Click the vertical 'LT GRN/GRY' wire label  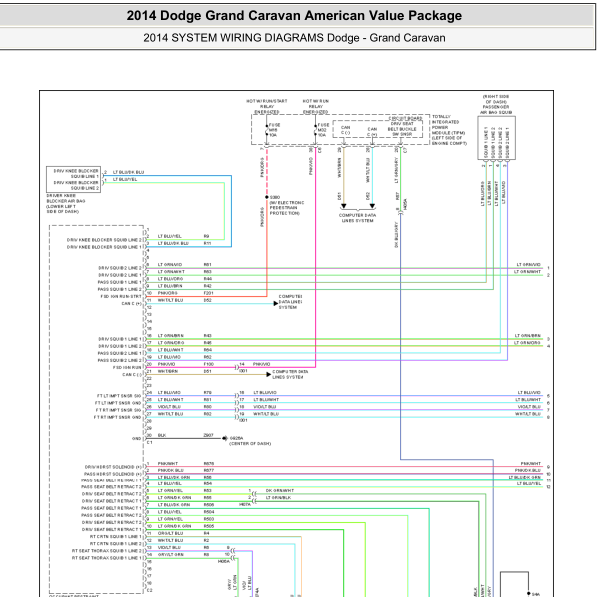click(x=397, y=170)
